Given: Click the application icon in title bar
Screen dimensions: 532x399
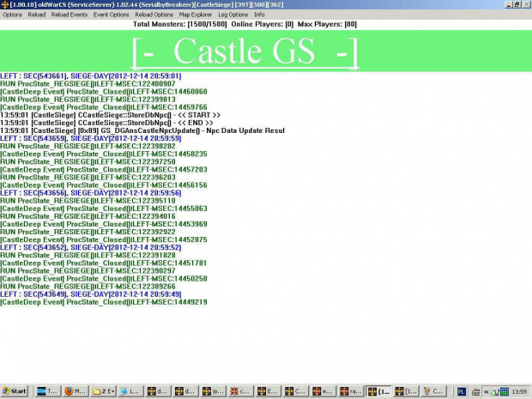Looking at the screenshot, I should pyautogui.click(x=5, y=4).
